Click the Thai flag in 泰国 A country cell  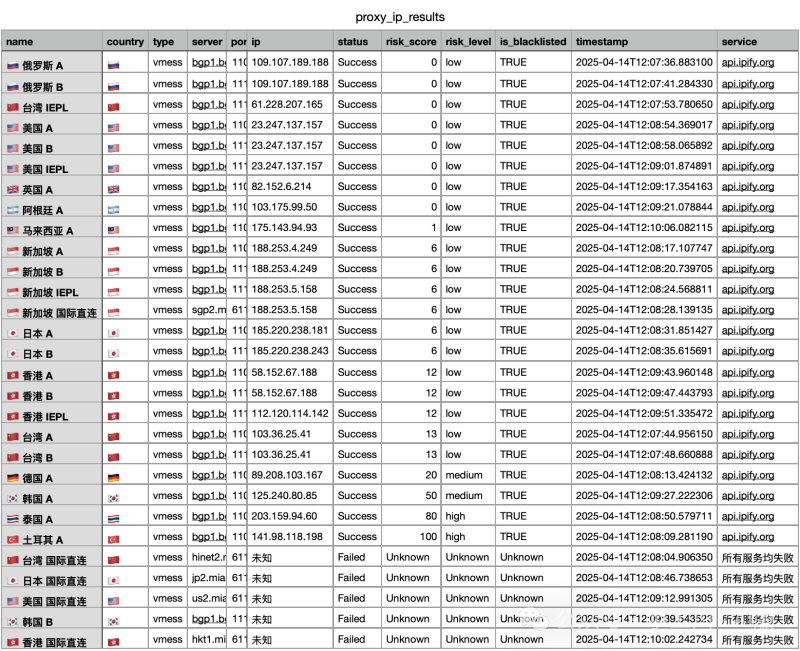[113, 519]
